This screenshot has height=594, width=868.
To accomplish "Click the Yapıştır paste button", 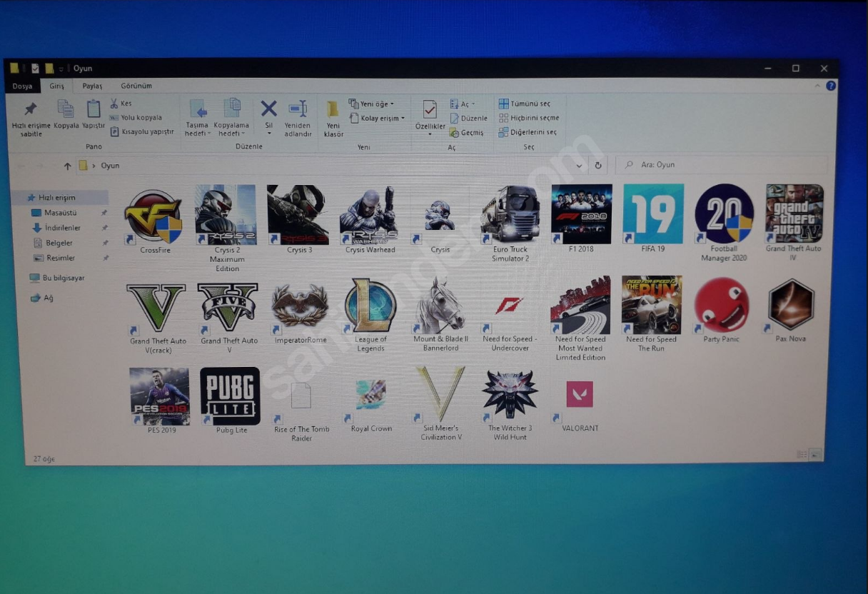I will tap(94, 114).
